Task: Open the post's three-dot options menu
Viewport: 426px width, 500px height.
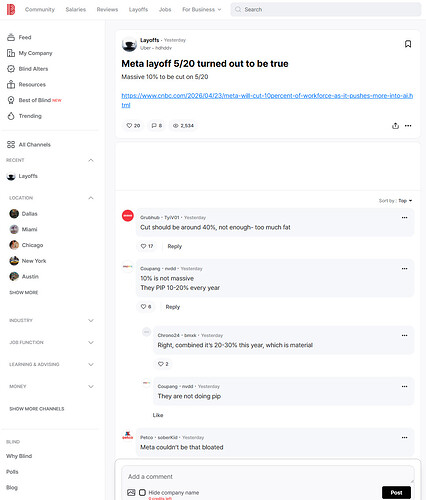Action: [408, 126]
